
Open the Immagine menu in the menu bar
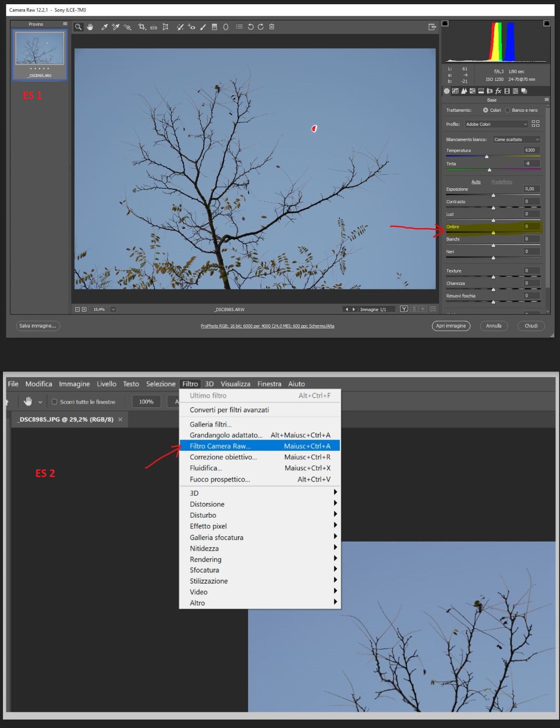[x=74, y=384]
